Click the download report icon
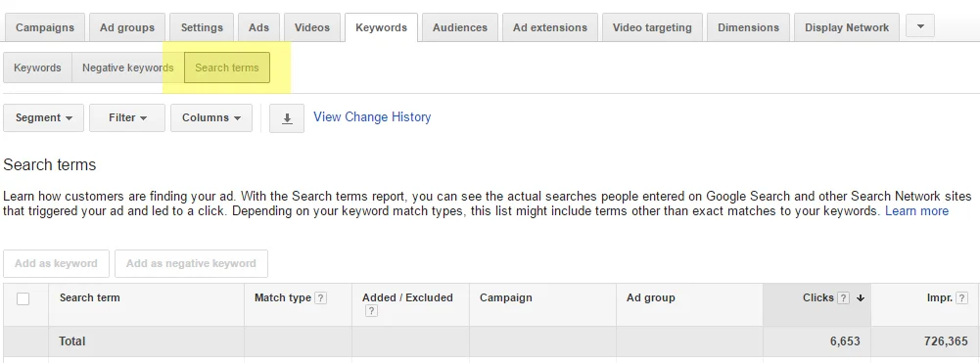 (x=287, y=118)
